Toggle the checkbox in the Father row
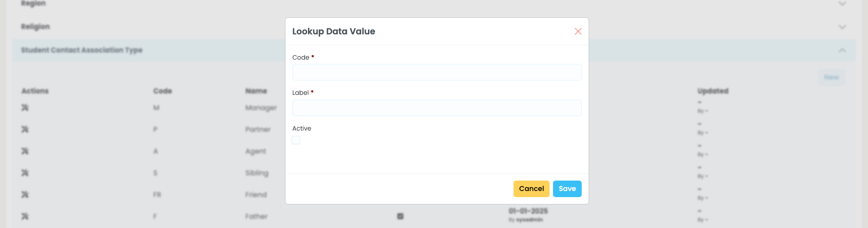Screen dimensions: 868x228 (400, 216)
